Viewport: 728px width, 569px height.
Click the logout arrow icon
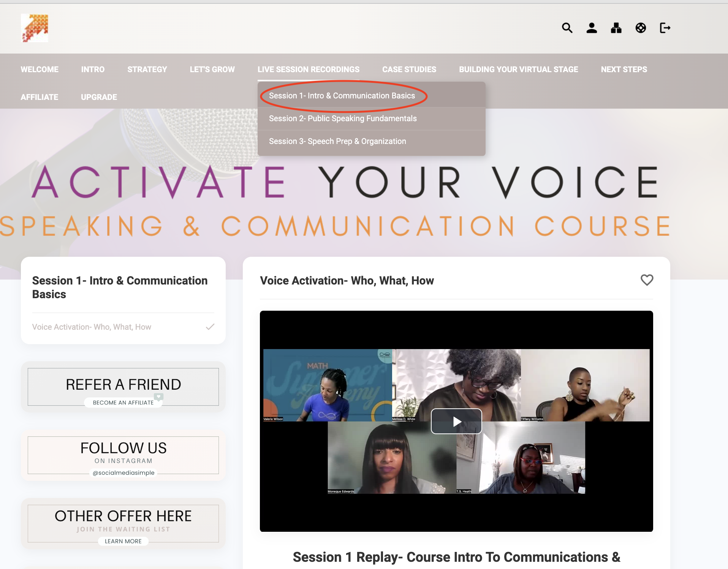click(665, 28)
